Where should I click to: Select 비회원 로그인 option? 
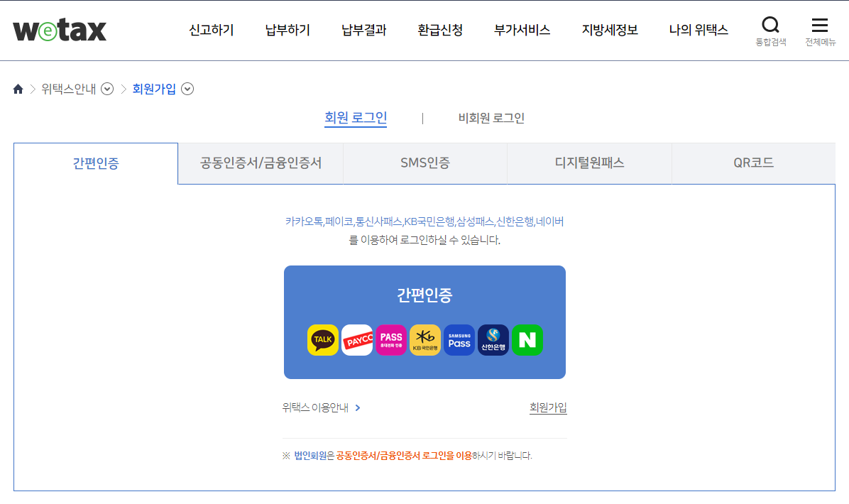[x=492, y=118]
